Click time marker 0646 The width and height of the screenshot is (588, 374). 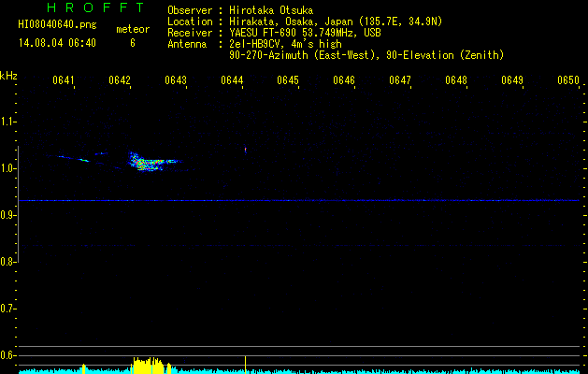point(344,80)
